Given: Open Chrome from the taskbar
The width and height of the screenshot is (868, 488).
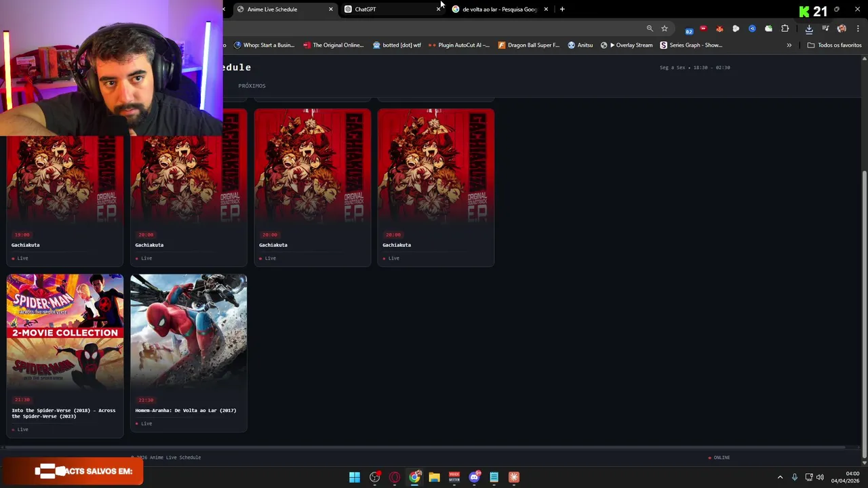Looking at the screenshot, I should (414, 477).
